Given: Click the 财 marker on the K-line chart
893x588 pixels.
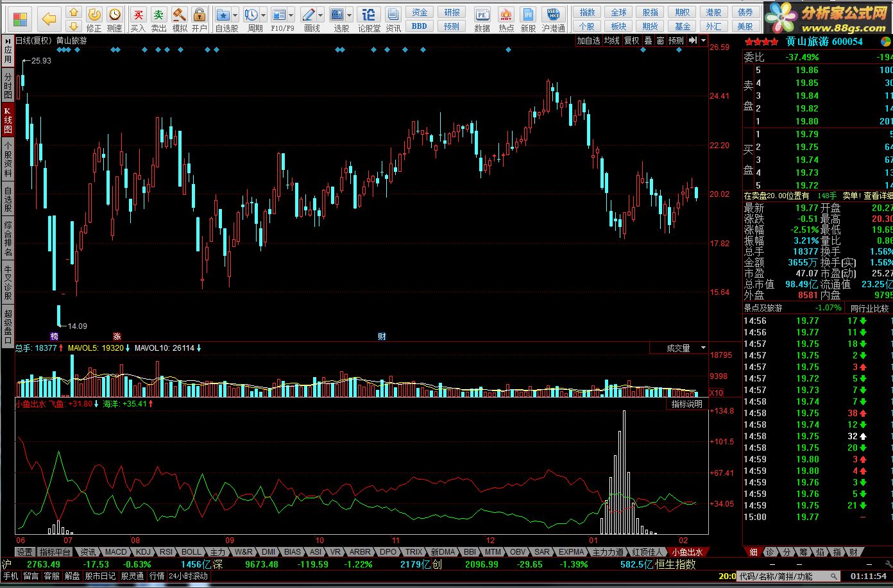Looking at the screenshot, I should (382, 336).
